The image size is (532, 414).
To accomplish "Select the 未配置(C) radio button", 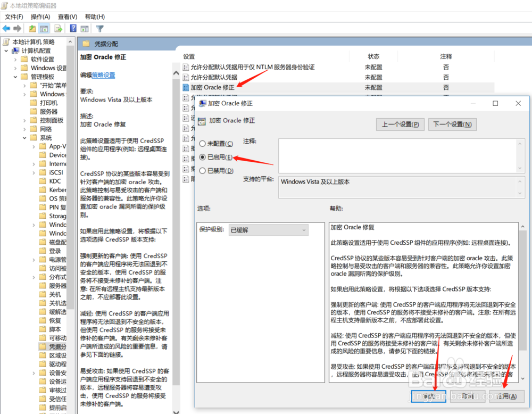I will point(202,144).
